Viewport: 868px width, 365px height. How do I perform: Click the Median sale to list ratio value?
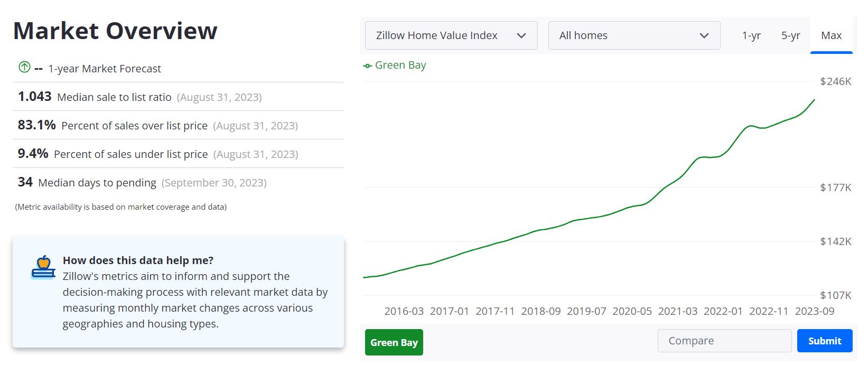34,96
